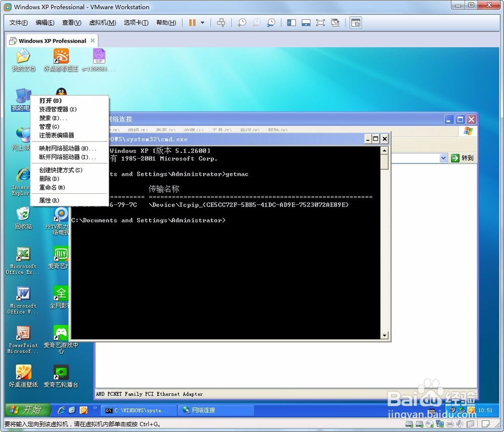Open the power options dropdown arrow

tap(203, 23)
